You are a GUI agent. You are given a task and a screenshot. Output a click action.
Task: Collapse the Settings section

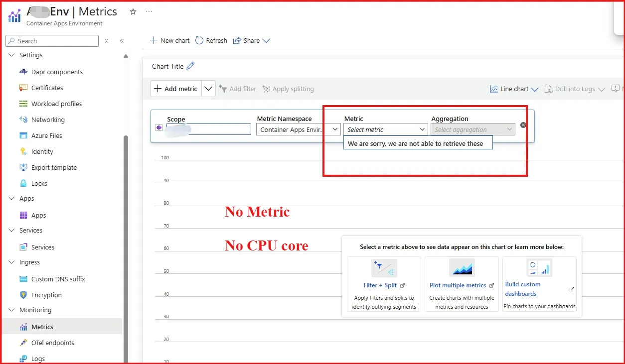point(12,55)
